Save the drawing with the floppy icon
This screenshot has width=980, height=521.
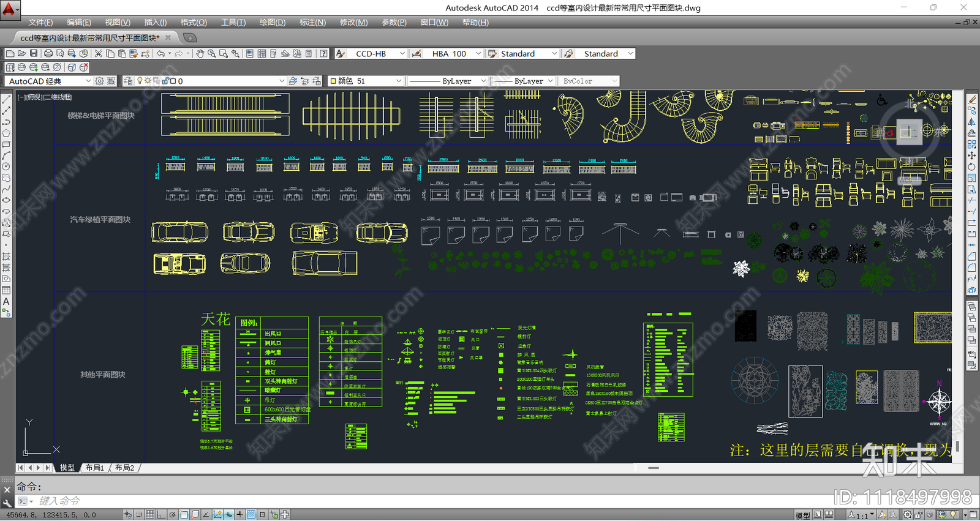(34, 54)
